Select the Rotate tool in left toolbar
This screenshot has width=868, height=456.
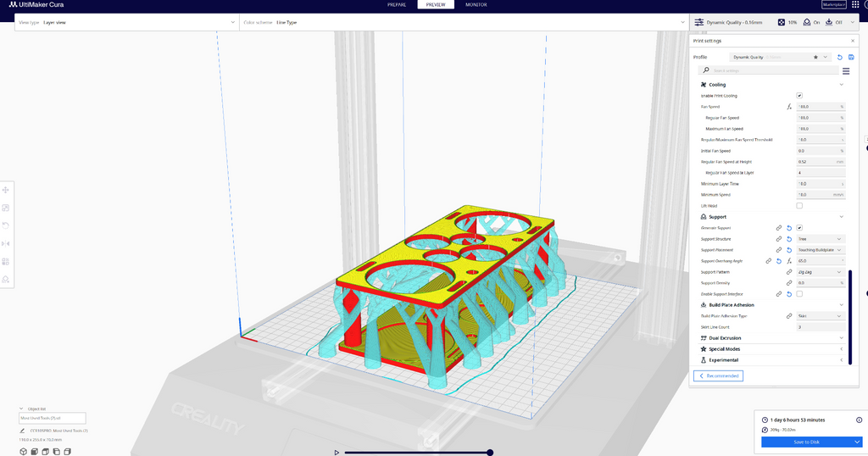pyautogui.click(x=6, y=225)
